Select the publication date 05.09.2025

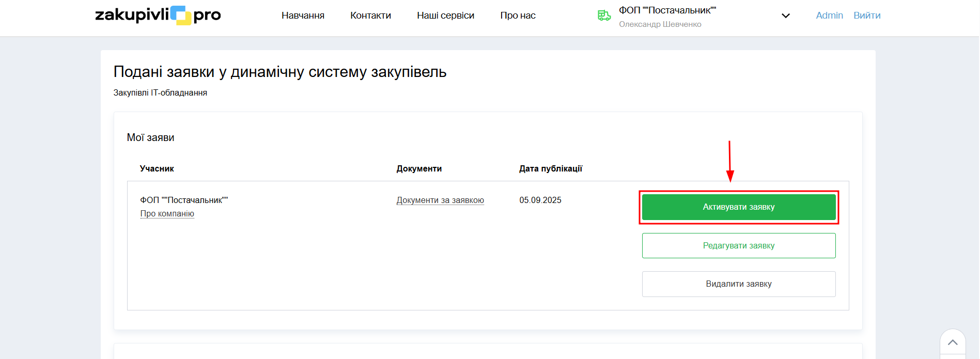540,200
